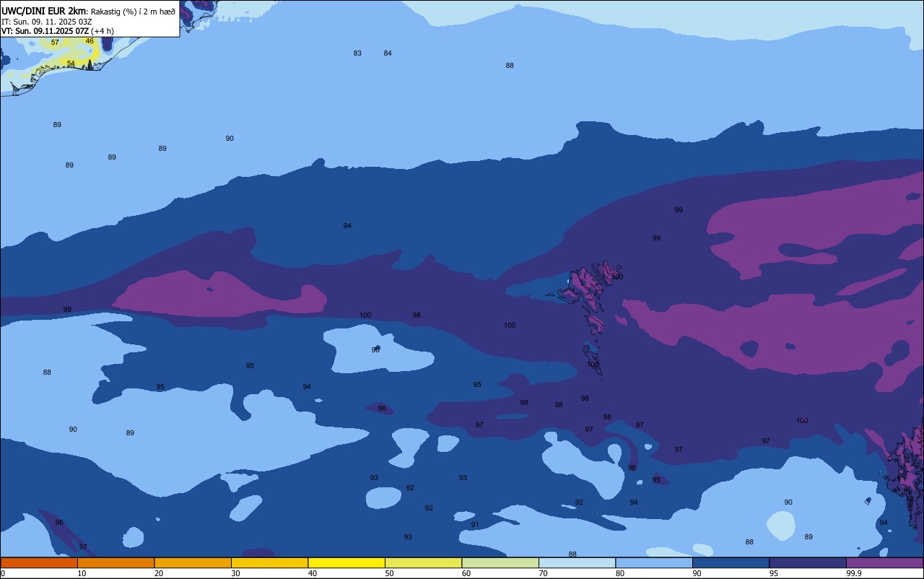Click the "60" legend tick label
The image size is (924, 579).
click(466, 573)
